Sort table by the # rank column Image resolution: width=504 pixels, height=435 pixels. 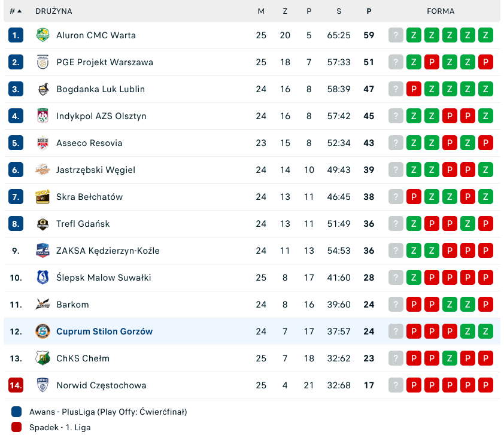[16, 11]
